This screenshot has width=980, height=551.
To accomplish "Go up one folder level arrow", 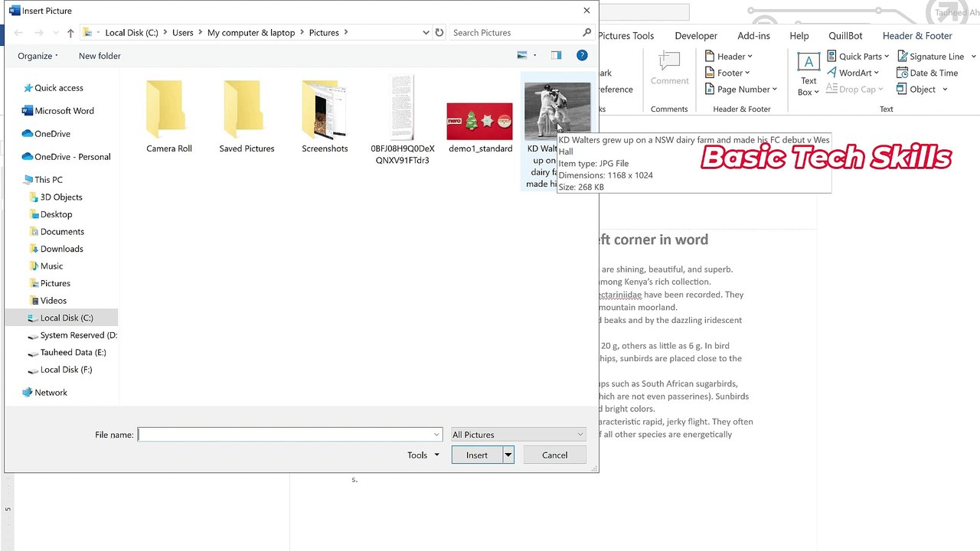I will (70, 33).
